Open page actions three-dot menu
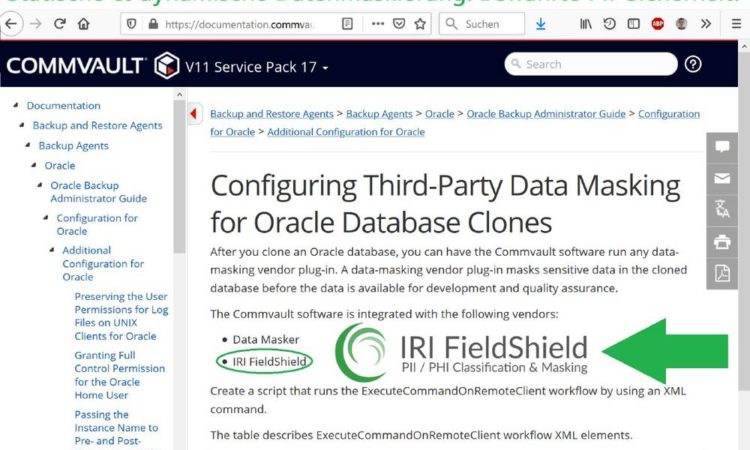The height and width of the screenshot is (450, 750). tap(378, 23)
